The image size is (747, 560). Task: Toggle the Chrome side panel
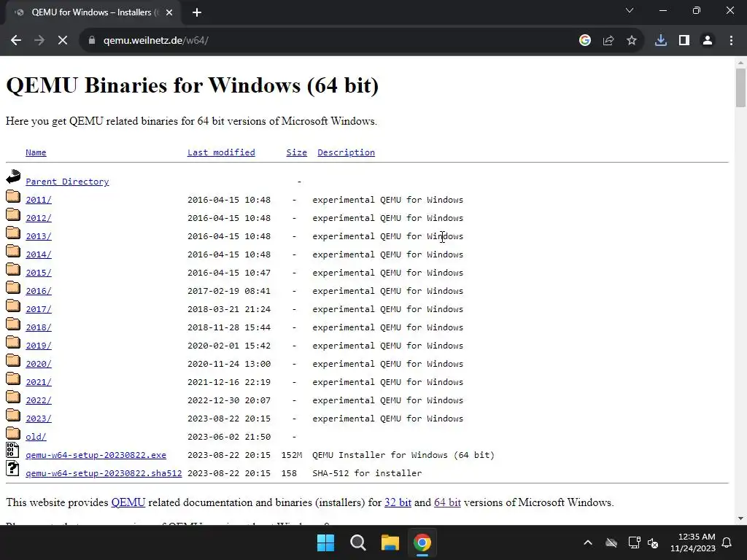coord(684,41)
